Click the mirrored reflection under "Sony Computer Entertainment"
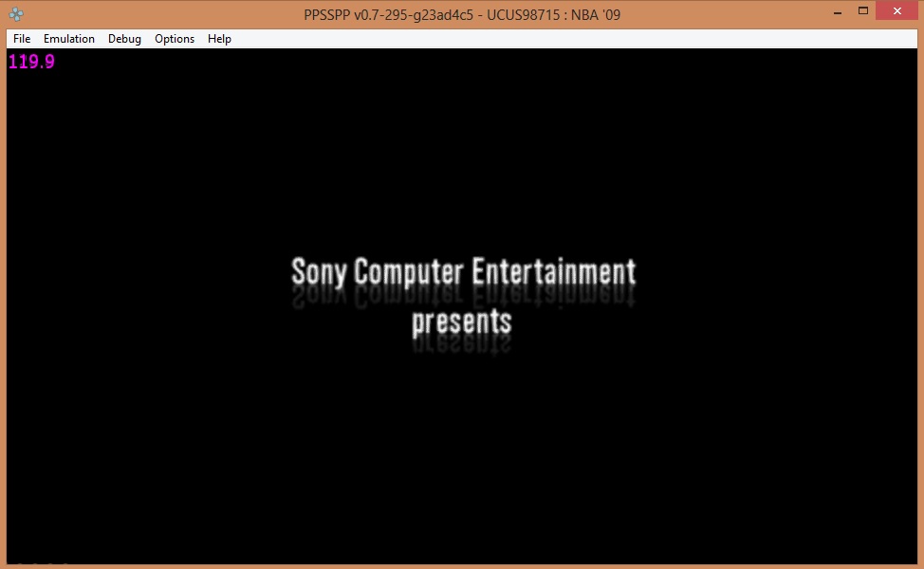Screen dimensions: 924x569 pyautogui.click(x=462, y=295)
